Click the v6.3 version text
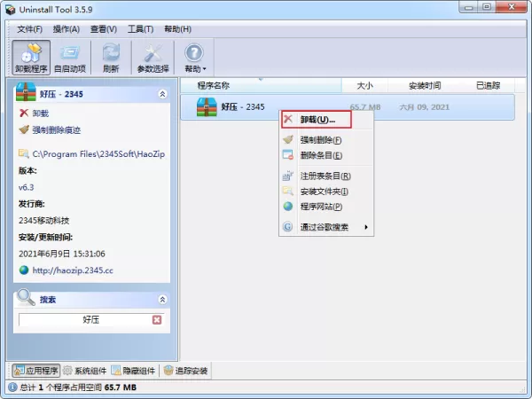This screenshot has height=399, width=532. click(26, 187)
